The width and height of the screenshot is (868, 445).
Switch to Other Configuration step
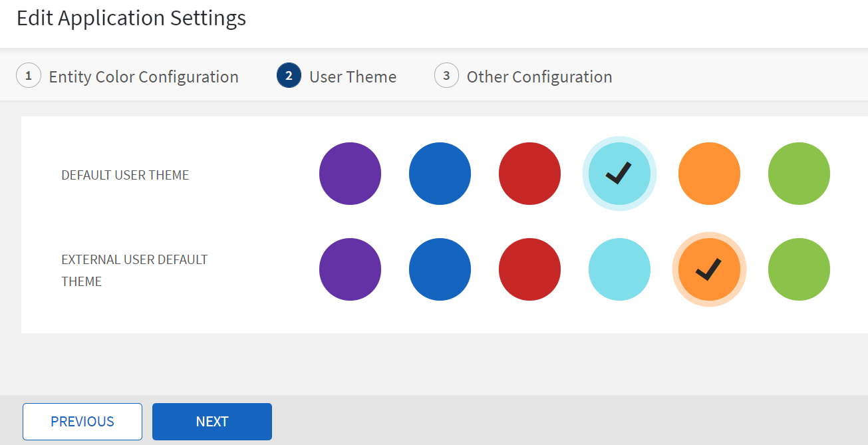coord(539,76)
